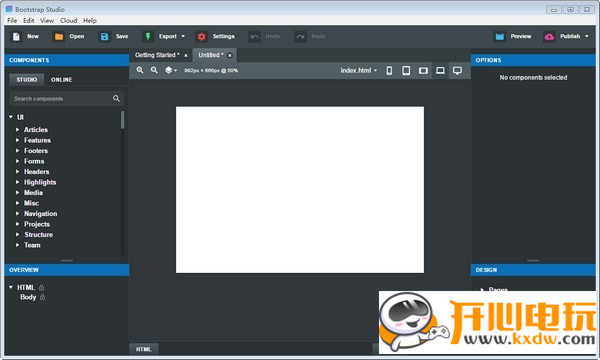Select the tablet portrait preview icon
Image resolution: width=600 pixels, height=360 pixels.
[406, 70]
